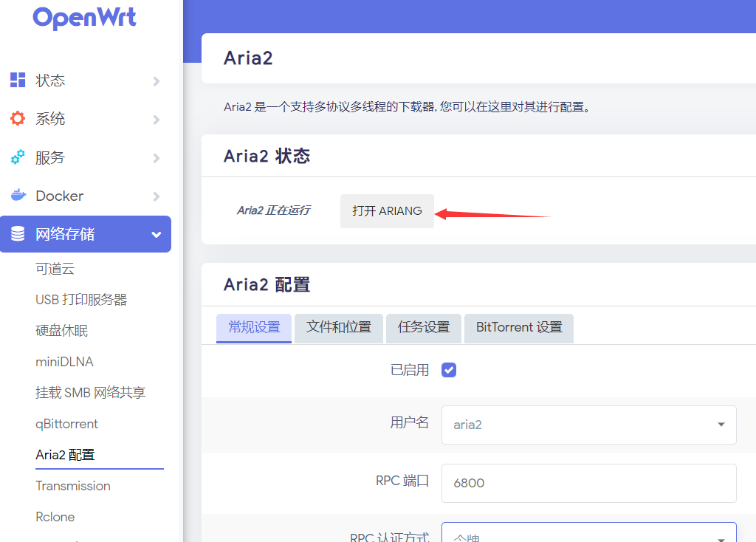The image size is (756, 542).
Task: Switch to the 任务设置 tab
Action: [424, 328]
